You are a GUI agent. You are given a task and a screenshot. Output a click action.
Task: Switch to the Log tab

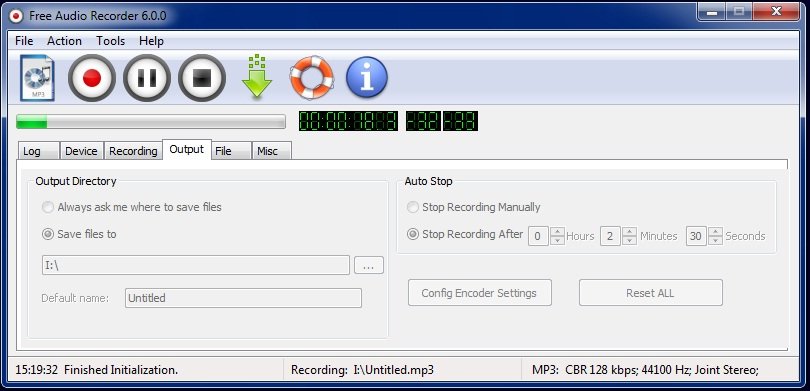coord(38,151)
